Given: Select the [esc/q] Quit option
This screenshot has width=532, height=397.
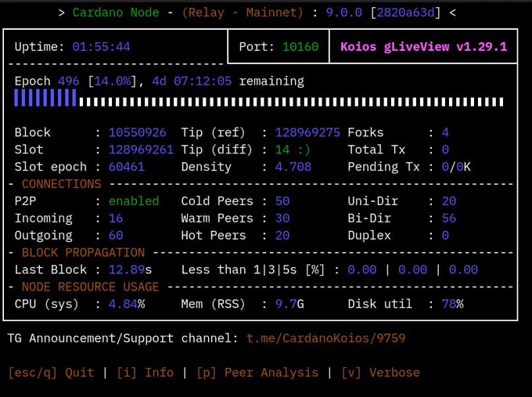Looking at the screenshot, I should click(x=51, y=373).
